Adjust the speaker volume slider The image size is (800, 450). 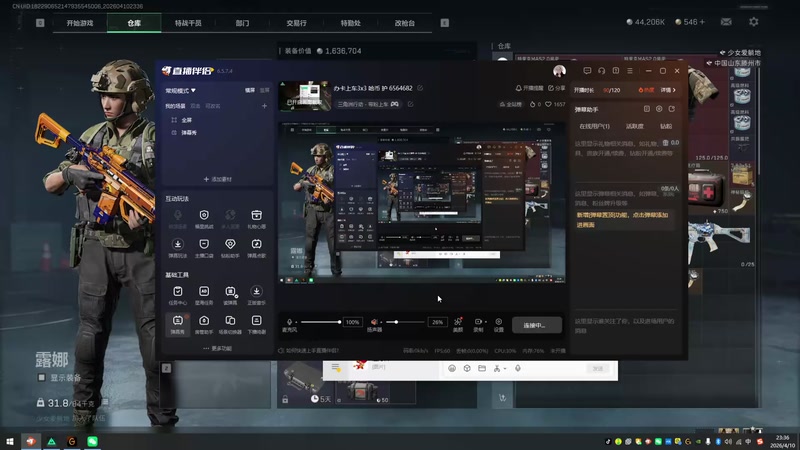click(406, 322)
